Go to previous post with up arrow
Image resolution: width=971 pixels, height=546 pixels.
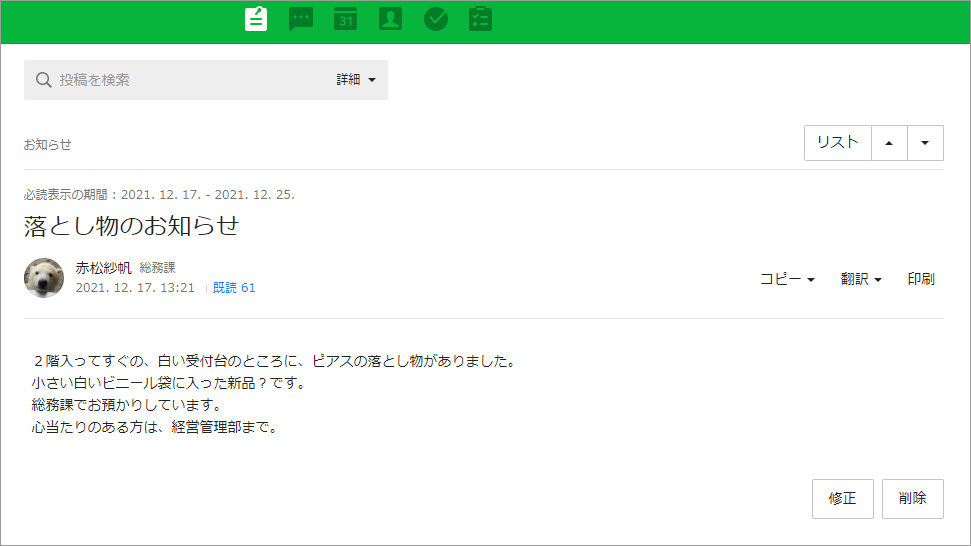point(889,143)
